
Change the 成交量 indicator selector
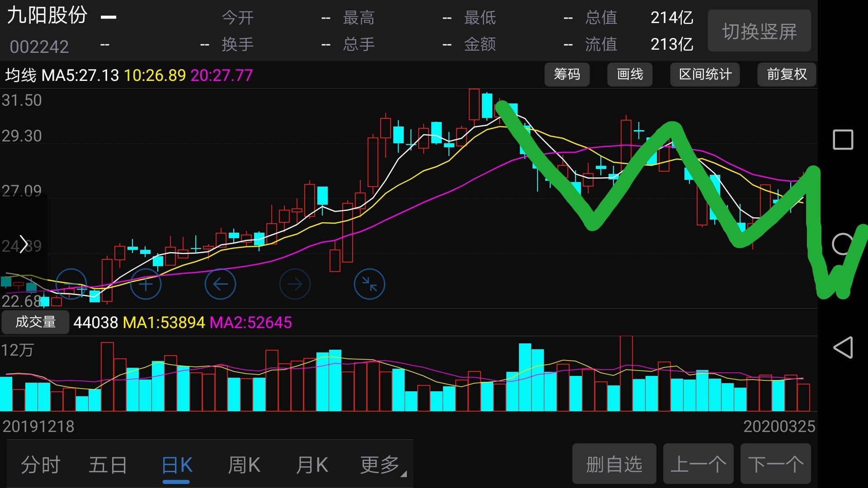[35, 322]
